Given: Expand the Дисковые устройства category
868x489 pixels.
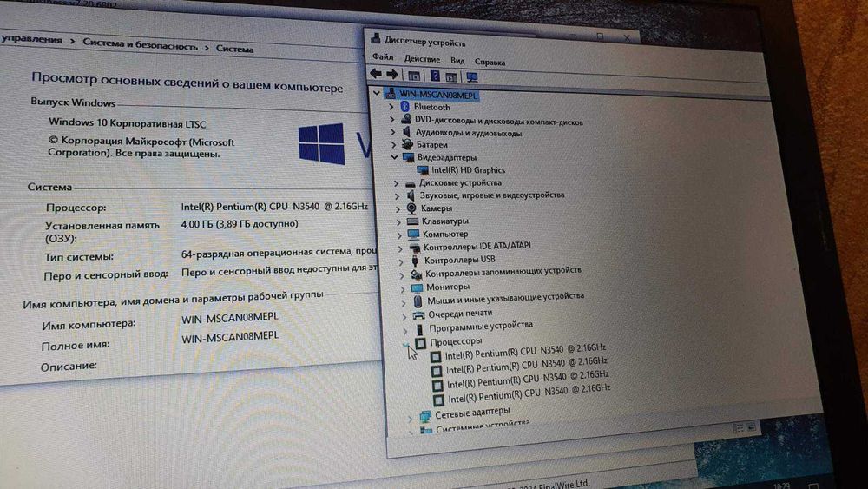Looking at the screenshot, I should coord(396,182).
